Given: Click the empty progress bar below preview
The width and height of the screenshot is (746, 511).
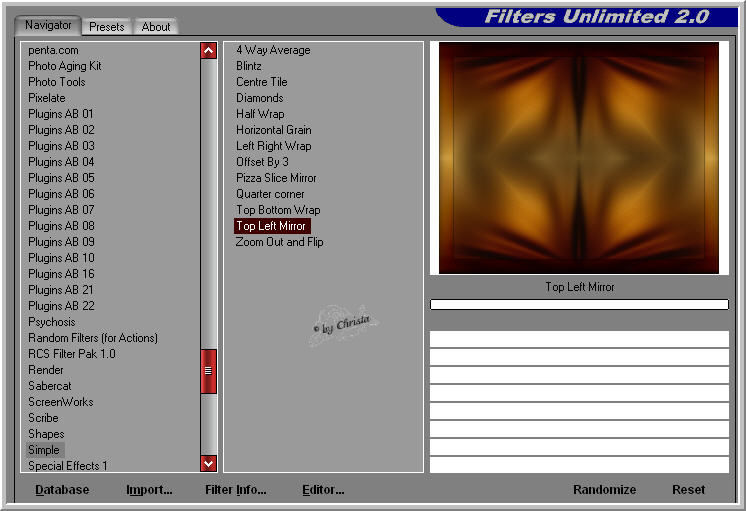Looking at the screenshot, I should [579, 305].
